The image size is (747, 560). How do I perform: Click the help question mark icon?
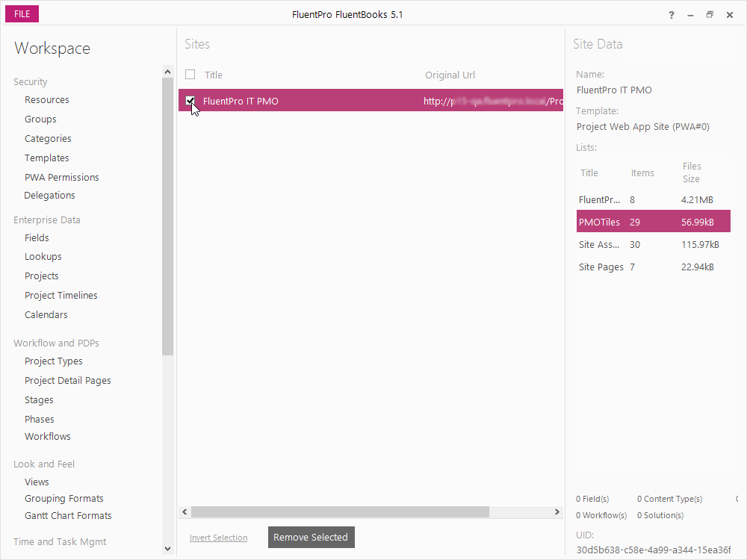tap(672, 15)
